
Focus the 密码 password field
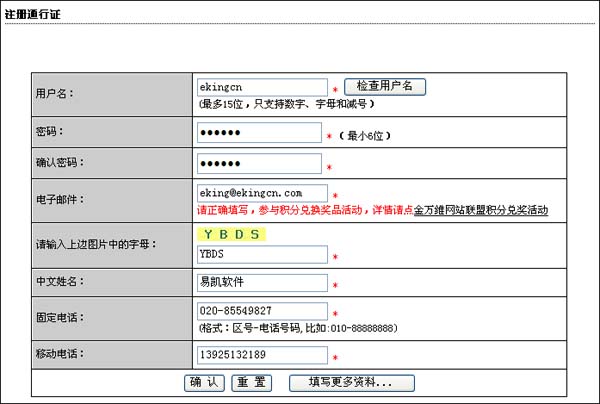tap(259, 133)
